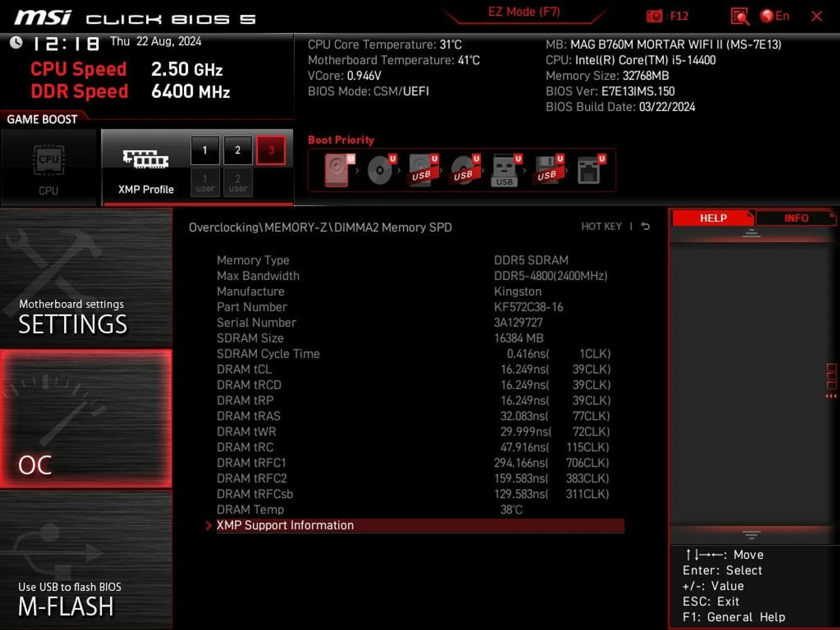Switch to the INFO tab
The height and width of the screenshot is (630, 840).
point(796,218)
